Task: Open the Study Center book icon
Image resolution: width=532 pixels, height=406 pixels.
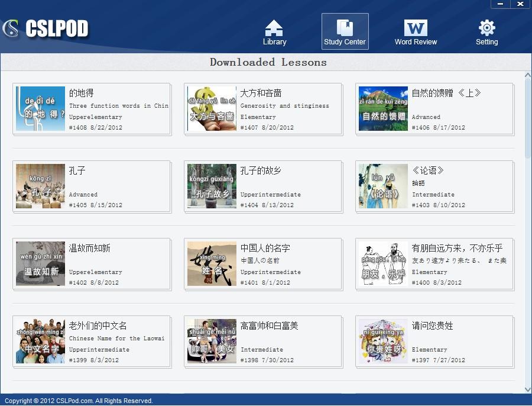Action: [x=345, y=32]
